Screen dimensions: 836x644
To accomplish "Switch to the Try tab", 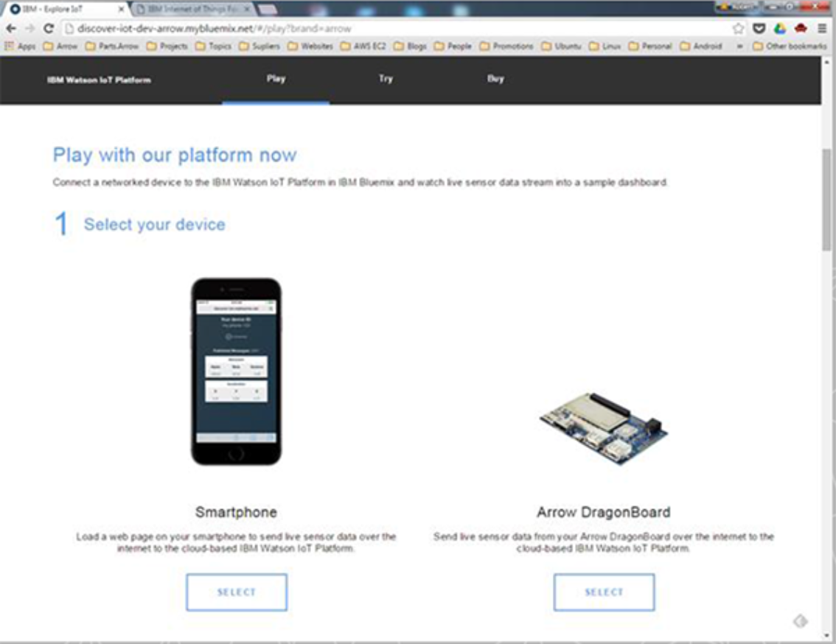I will coord(386,79).
